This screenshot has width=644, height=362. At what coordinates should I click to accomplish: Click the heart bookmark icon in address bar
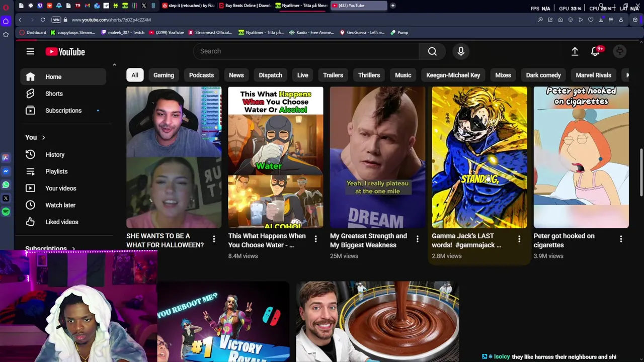tap(591, 20)
